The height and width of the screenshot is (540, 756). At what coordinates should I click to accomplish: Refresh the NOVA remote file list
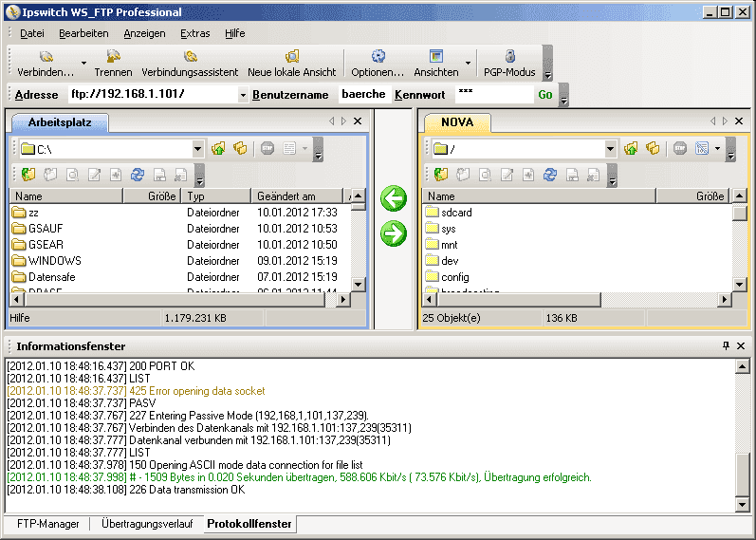coord(550,175)
